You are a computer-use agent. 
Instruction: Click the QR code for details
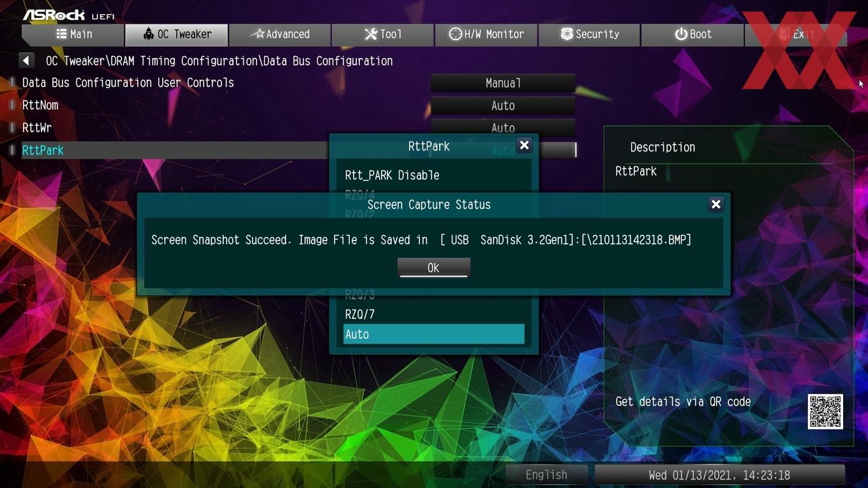(x=825, y=411)
